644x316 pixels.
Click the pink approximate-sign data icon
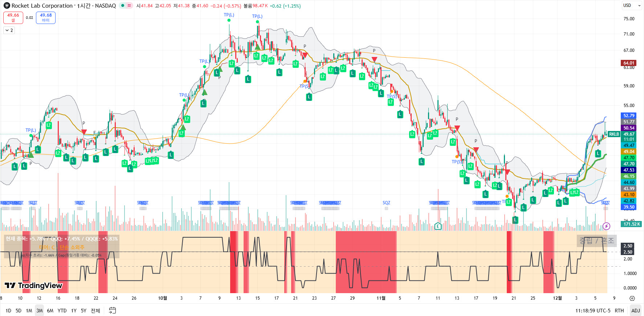click(129, 6)
